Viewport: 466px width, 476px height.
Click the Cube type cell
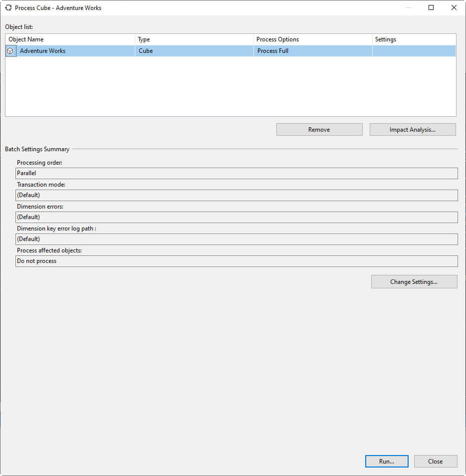[194, 51]
